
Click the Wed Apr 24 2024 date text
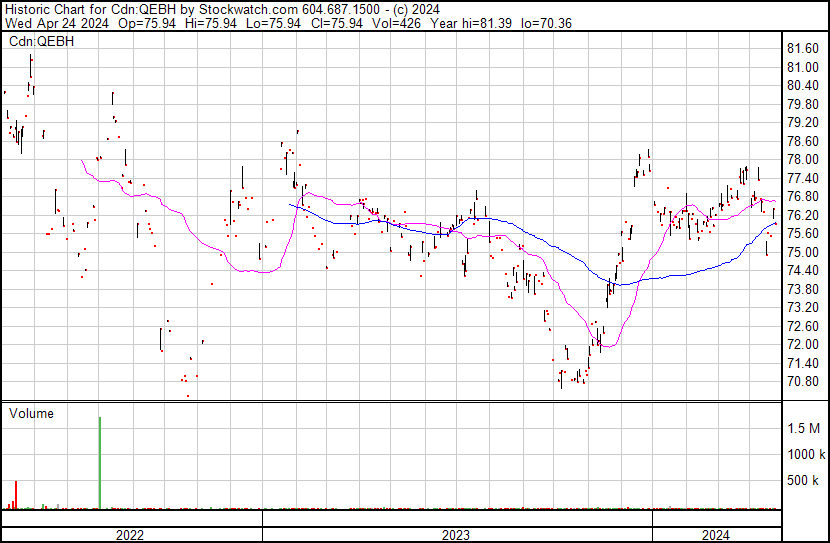point(54,24)
